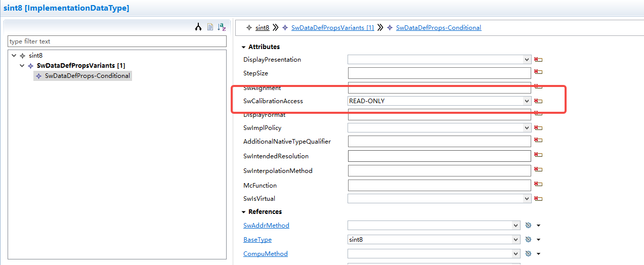This screenshot has height=265, width=644.
Task: Click the SwDataDefPropsVariants node icon in tree
Action: pyautogui.click(x=30, y=66)
